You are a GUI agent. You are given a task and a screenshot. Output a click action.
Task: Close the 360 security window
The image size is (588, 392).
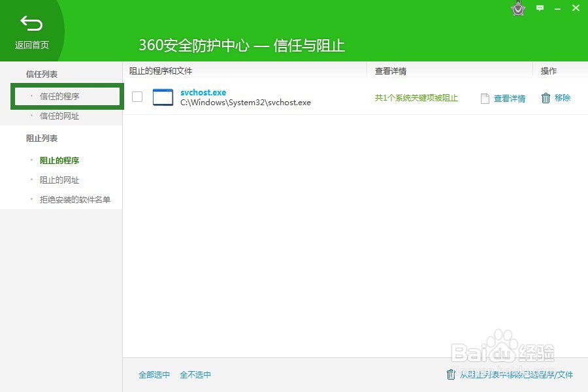pyautogui.click(x=576, y=8)
